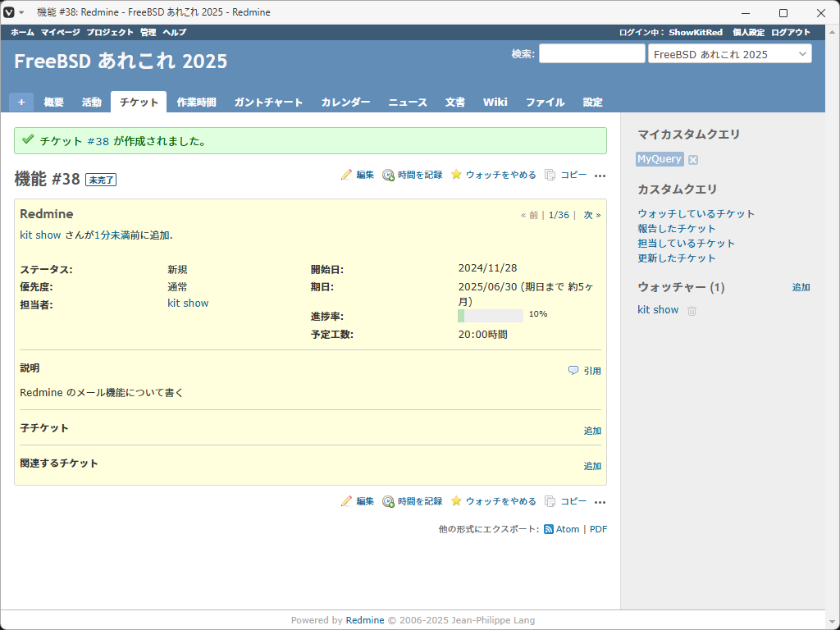Click the quote speech bubble icon

(x=573, y=370)
